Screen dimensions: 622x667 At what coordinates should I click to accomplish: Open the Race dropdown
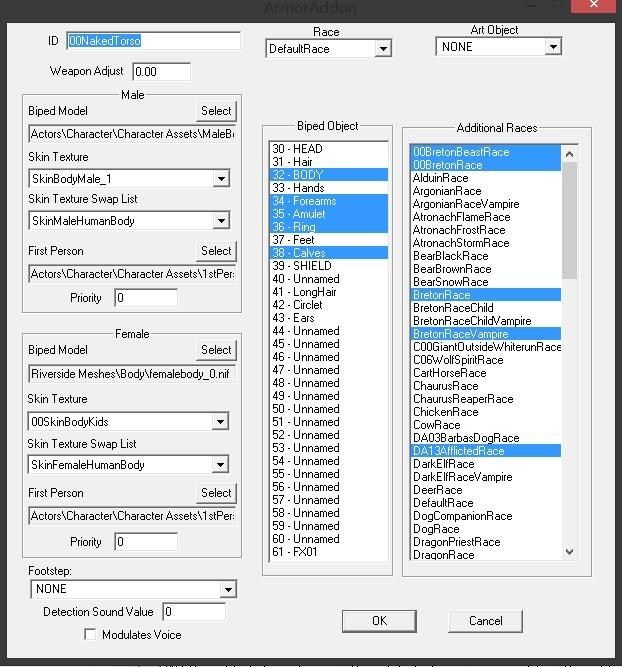point(383,49)
